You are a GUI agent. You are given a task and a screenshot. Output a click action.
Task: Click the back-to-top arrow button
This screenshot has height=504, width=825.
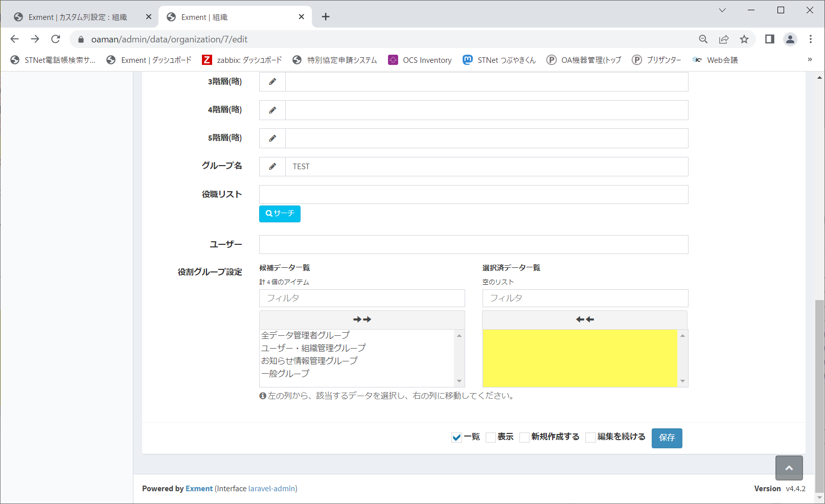click(789, 468)
